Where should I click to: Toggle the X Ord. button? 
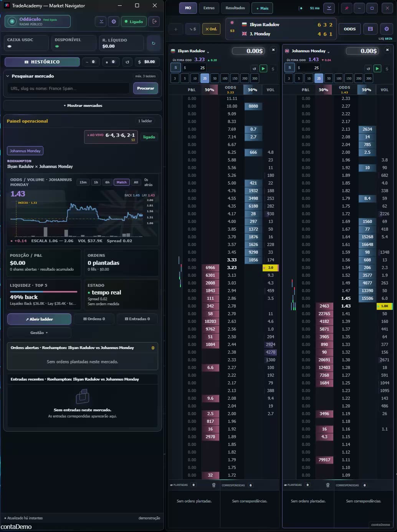[211, 29]
